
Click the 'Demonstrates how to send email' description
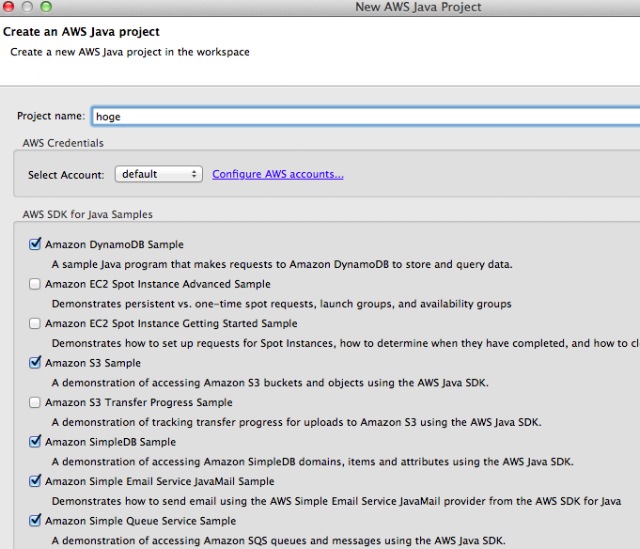click(336, 501)
